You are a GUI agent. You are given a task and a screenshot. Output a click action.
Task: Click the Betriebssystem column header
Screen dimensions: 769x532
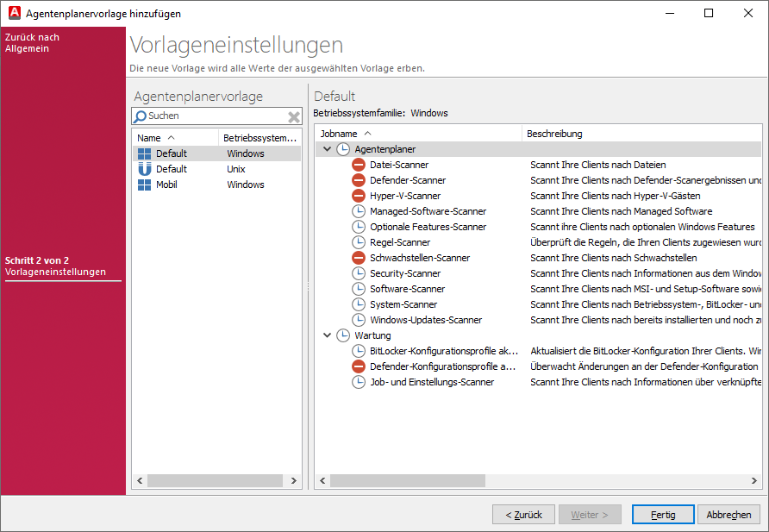tap(259, 138)
